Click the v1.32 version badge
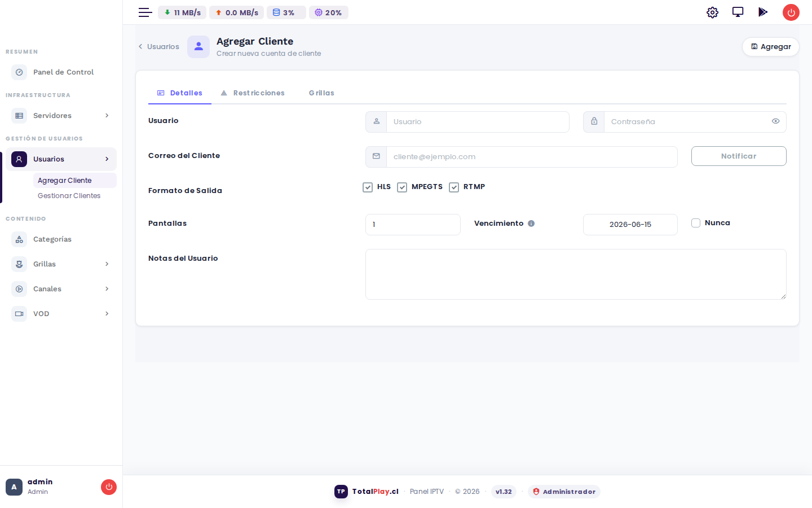Screen dimensions: 812x508 [504, 492]
